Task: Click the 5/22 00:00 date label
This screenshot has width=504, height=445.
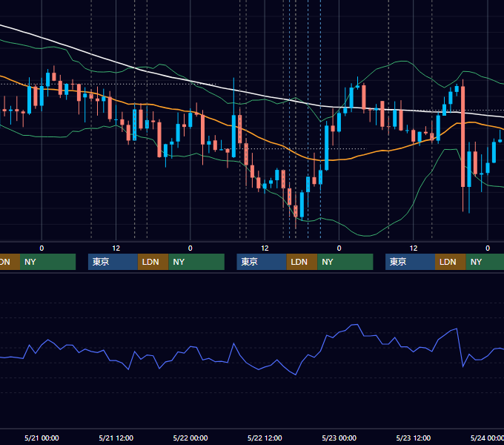Action: 190,438
